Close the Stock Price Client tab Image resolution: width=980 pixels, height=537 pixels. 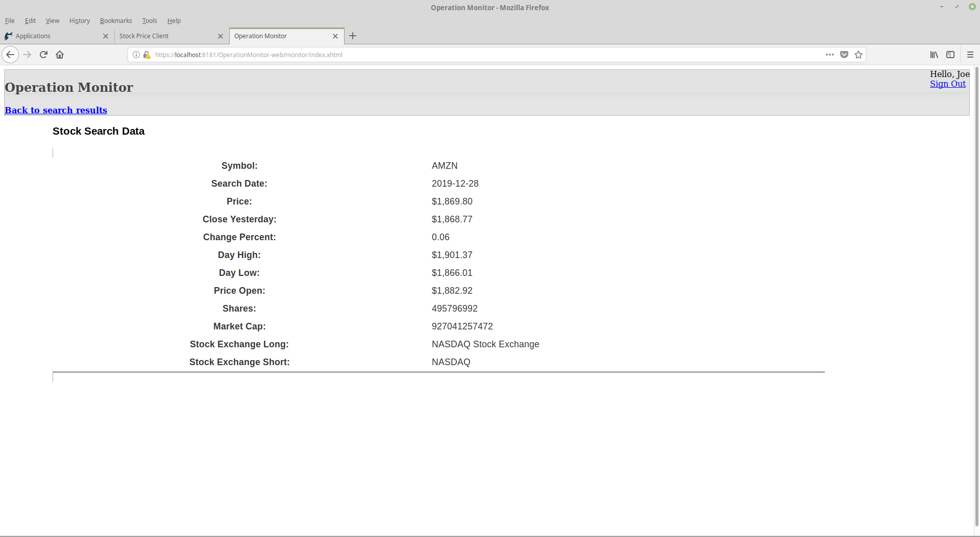220,36
